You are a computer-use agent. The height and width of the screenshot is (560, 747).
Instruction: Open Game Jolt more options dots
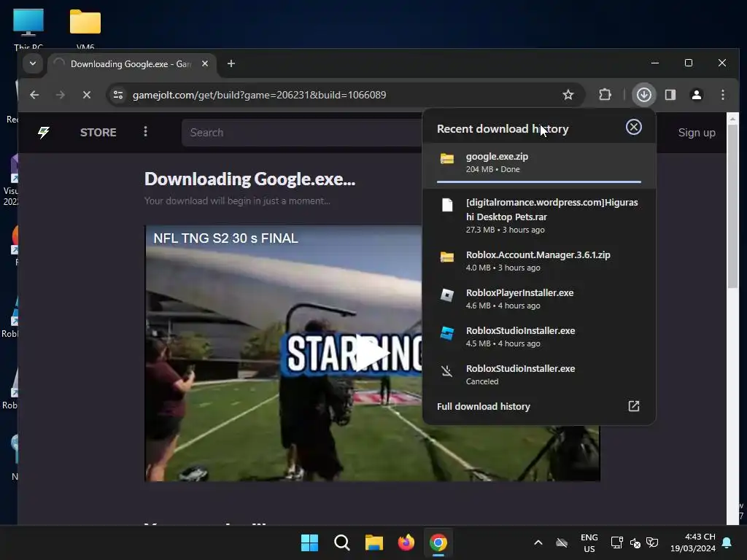(x=146, y=131)
